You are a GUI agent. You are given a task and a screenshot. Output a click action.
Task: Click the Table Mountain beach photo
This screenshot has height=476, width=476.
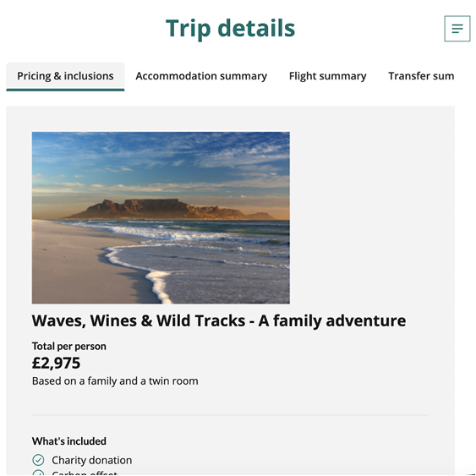click(x=161, y=217)
